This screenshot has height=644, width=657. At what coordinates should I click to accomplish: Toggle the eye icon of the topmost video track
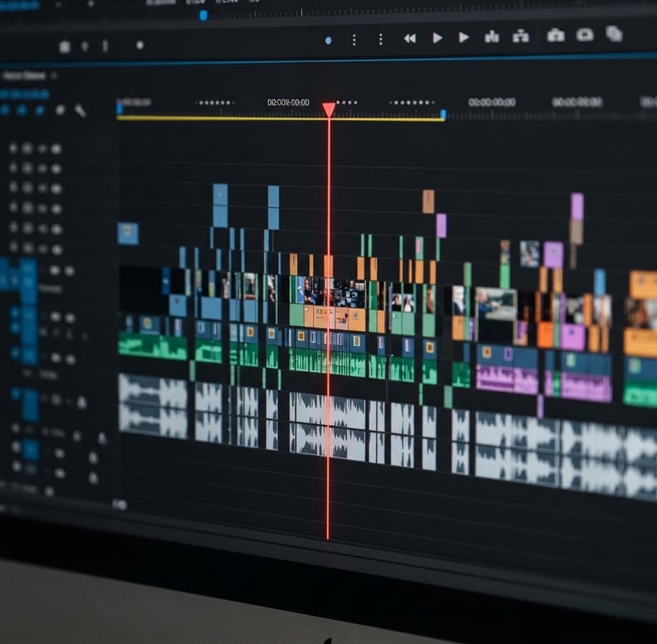[56, 149]
